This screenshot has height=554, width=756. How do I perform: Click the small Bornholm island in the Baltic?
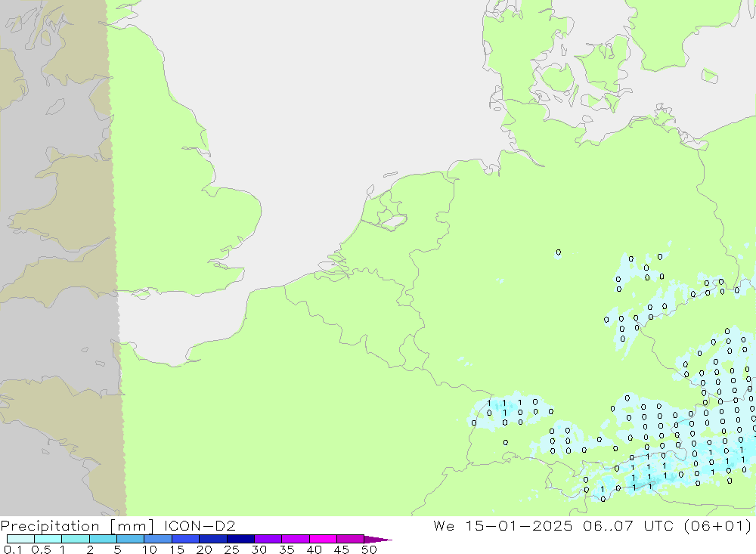[x=710, y=76]
